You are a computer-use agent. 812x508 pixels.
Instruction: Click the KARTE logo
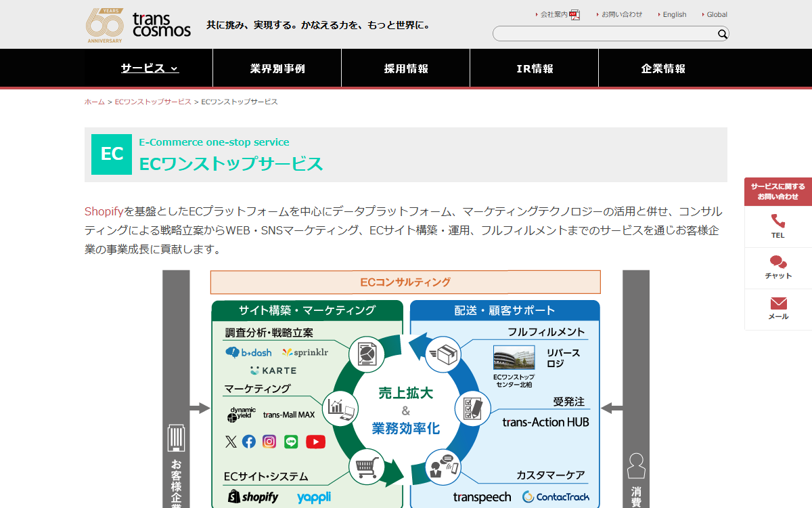(x=273, y=371)
